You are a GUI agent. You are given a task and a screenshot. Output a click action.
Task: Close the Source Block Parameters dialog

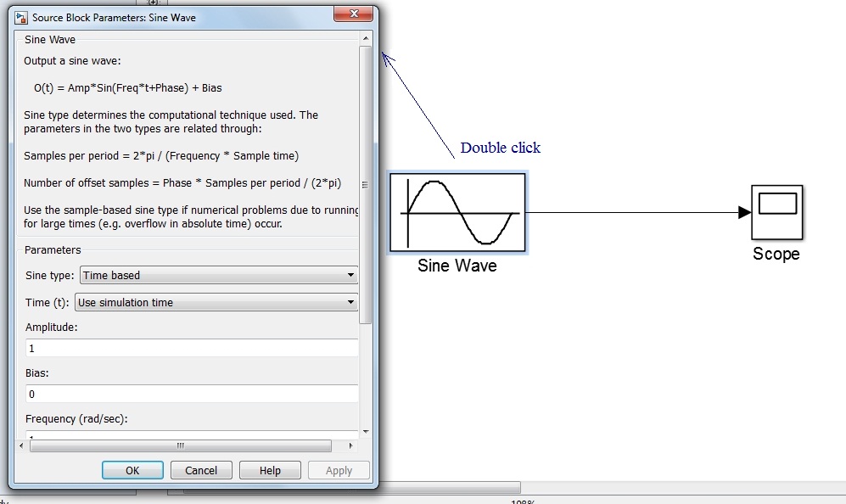click(x=355, y=15)
